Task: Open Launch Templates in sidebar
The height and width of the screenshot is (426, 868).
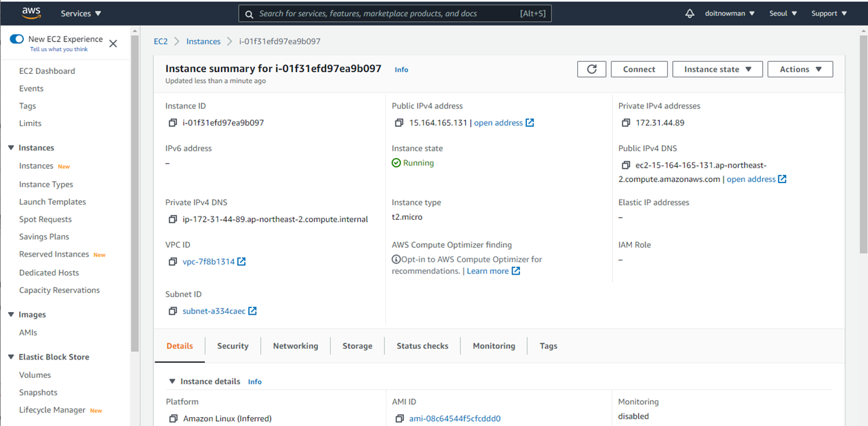Action: point(52,202)
